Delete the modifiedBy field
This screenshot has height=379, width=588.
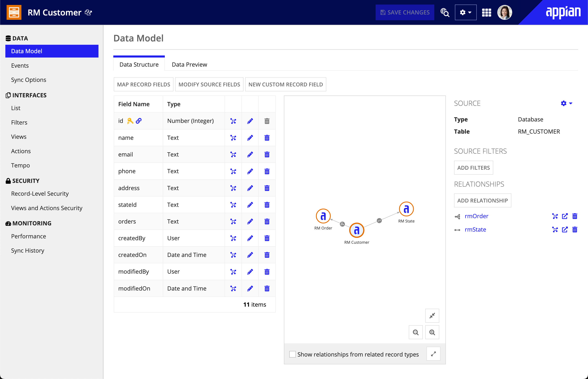point(267,272)
